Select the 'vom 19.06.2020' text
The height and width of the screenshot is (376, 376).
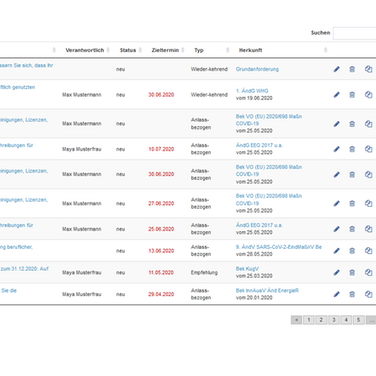pos(254,98)
